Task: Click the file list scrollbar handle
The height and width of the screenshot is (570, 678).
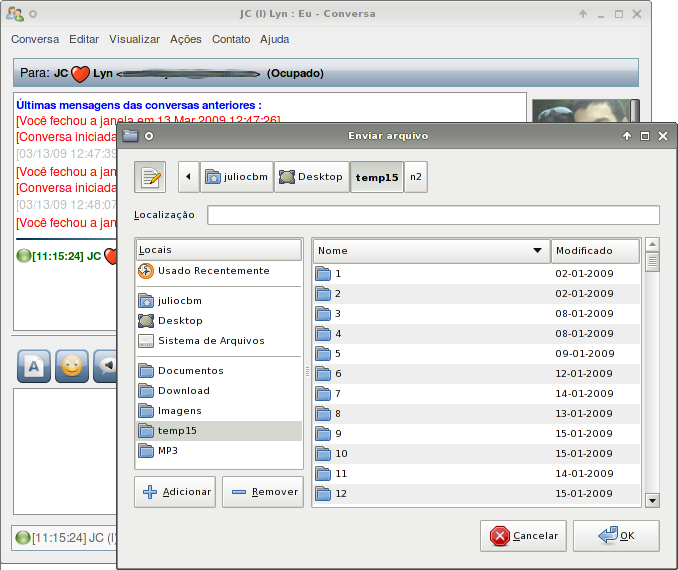Action: coord(652,262)
